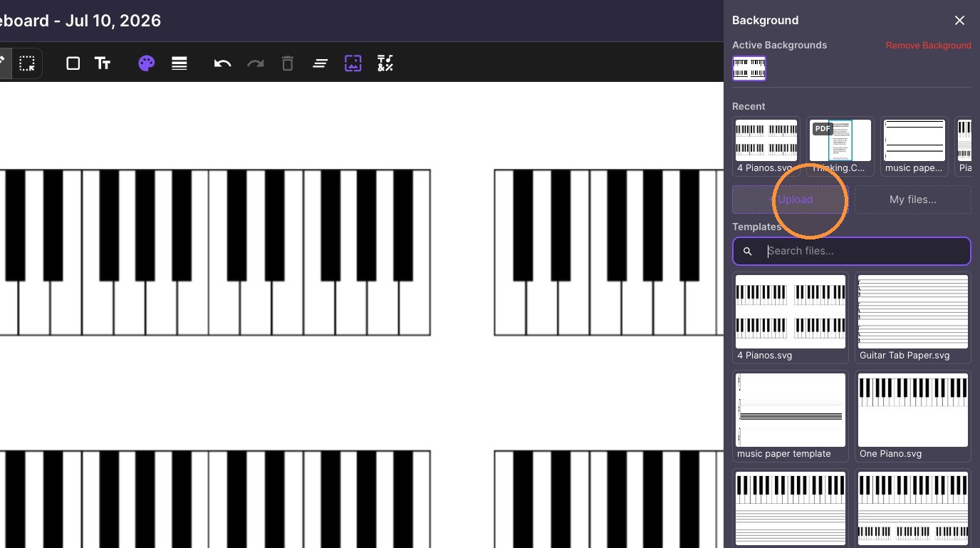Undo the last action
This screenshot has height=548, width=980.
[222, 63]
